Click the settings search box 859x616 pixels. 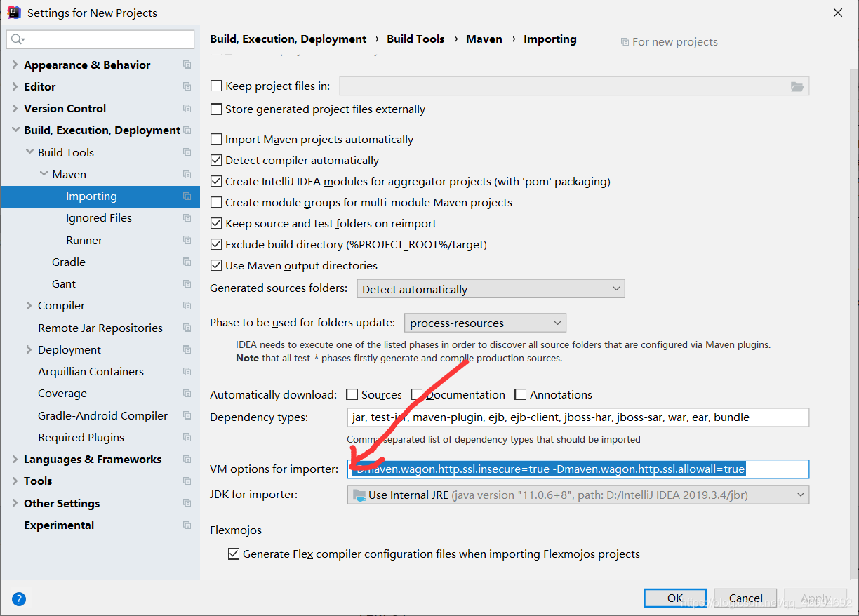(100, 39)
